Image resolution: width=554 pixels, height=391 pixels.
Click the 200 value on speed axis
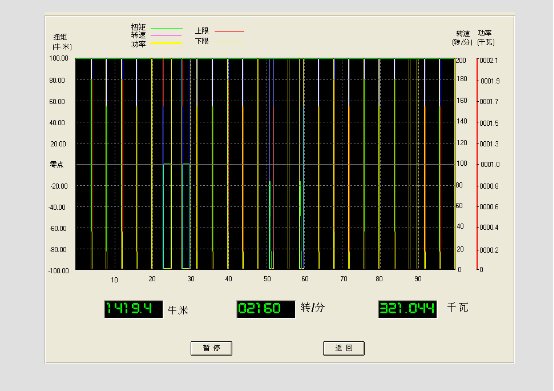tap(461, 60)
